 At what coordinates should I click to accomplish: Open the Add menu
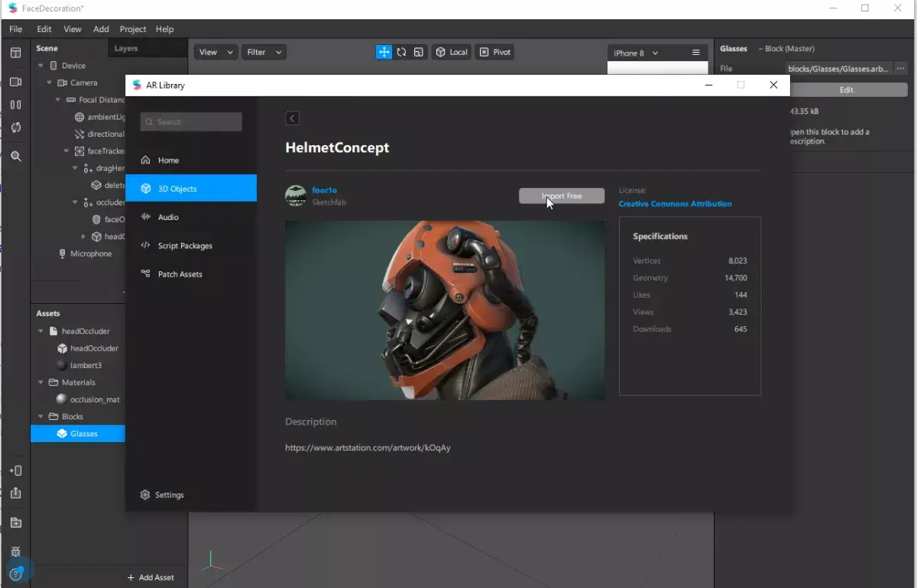[x=101, y=29]
